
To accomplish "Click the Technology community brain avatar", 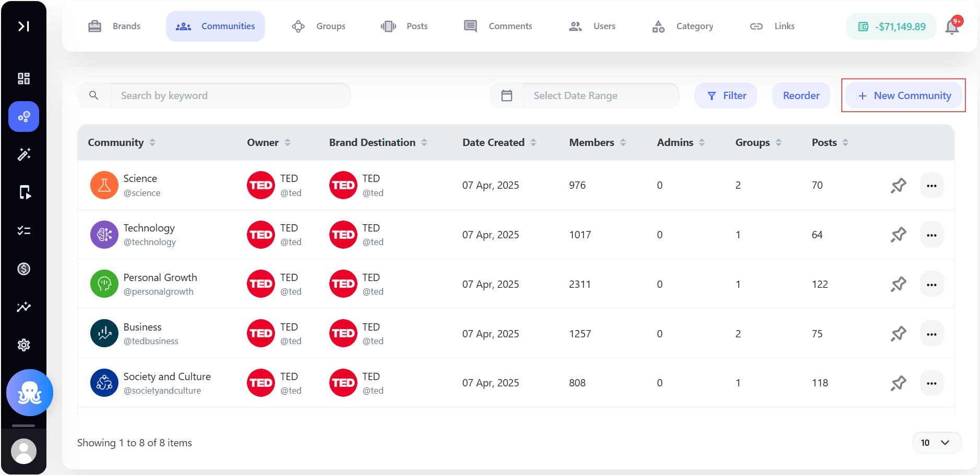I will [x=104, y=235].
